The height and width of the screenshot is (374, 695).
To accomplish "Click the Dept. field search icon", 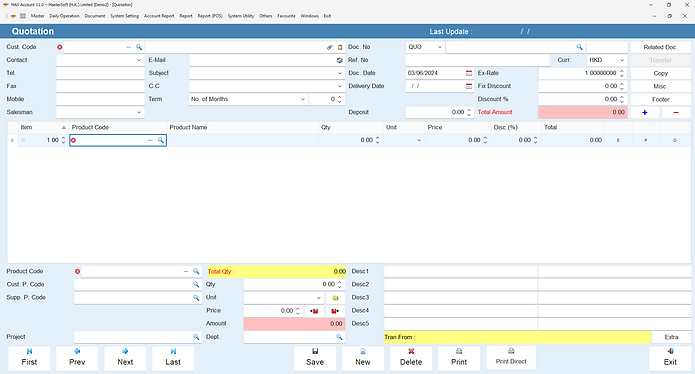I will coord(339,337).
